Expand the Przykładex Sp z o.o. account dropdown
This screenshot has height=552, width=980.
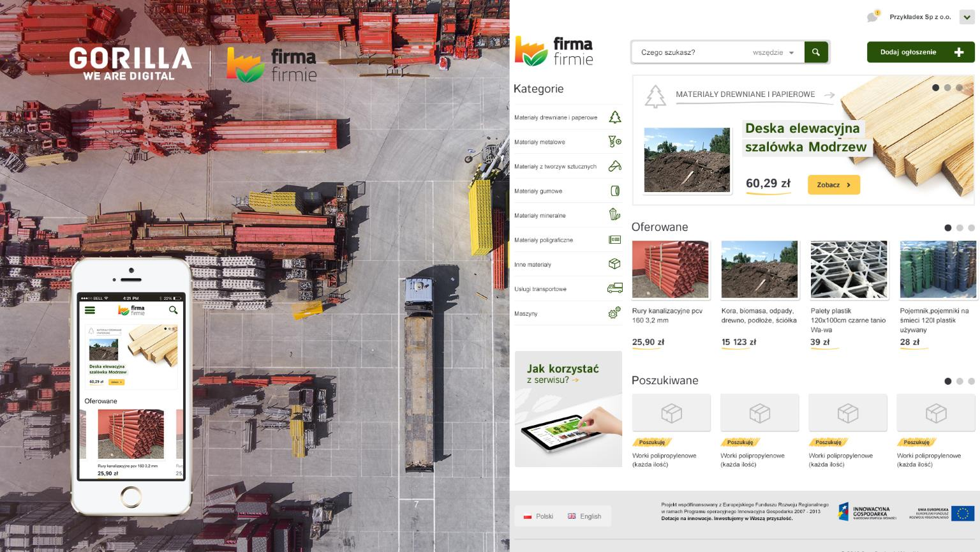[x=967, y=17]
